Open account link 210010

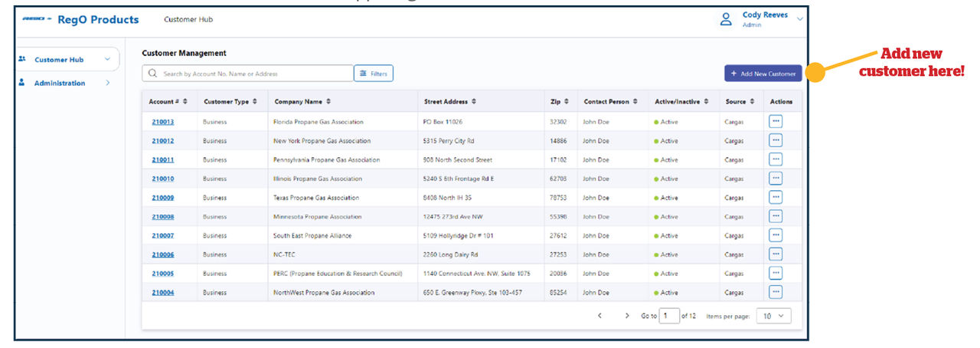[163, 179]
